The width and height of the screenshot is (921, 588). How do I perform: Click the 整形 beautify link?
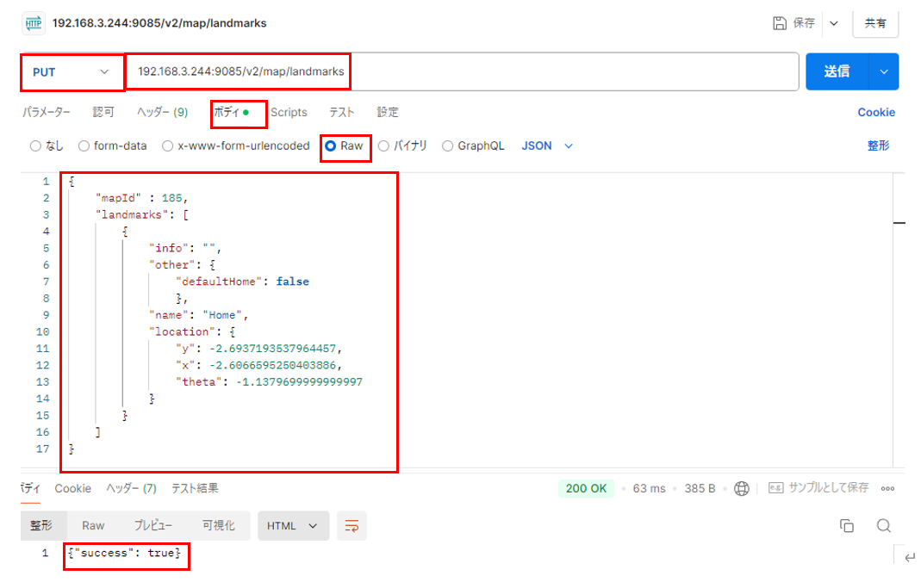[x=878, y=146]
